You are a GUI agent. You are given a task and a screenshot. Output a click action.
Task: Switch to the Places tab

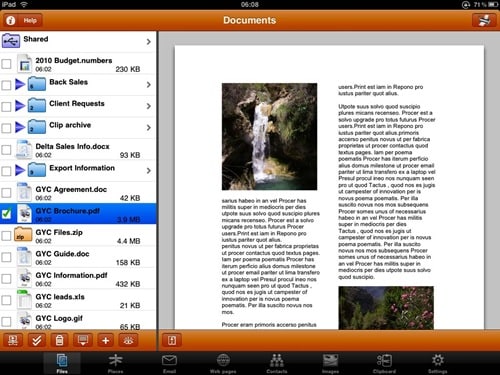click(x=116, y=364)
